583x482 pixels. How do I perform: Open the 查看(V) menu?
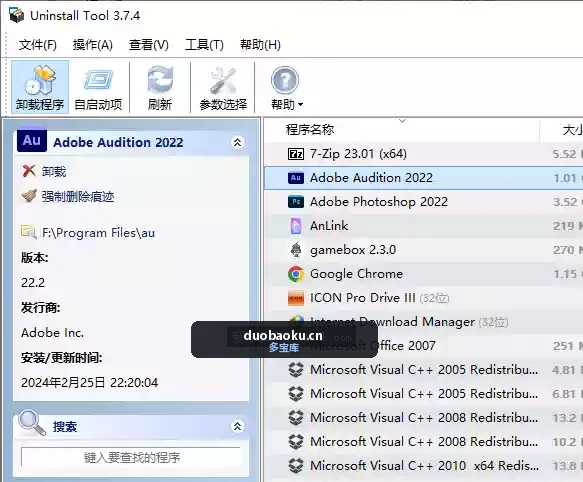click(x=149, y=45)
